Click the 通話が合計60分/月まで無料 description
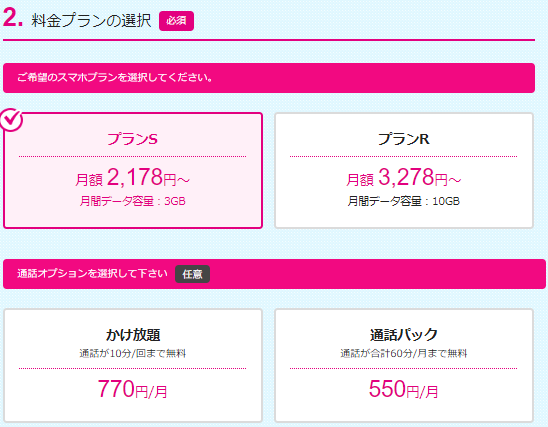The height and width of the screenshot is (427, 548). pos(404,354)
